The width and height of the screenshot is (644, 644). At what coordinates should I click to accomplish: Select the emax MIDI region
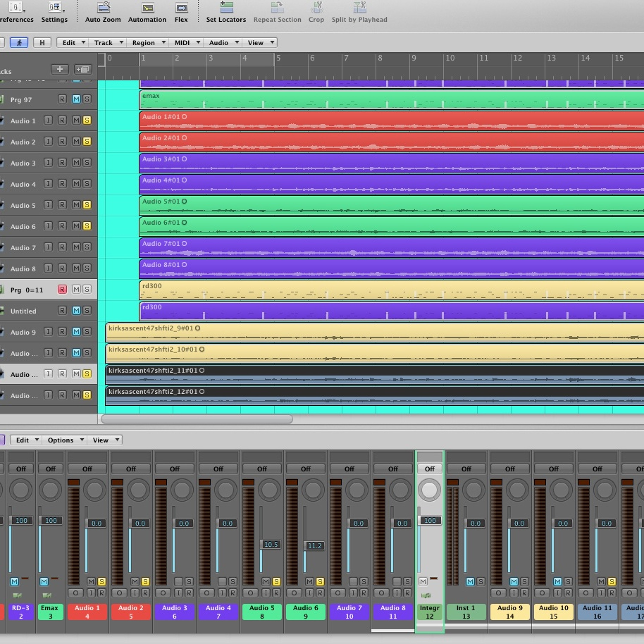tap(392, 99)
